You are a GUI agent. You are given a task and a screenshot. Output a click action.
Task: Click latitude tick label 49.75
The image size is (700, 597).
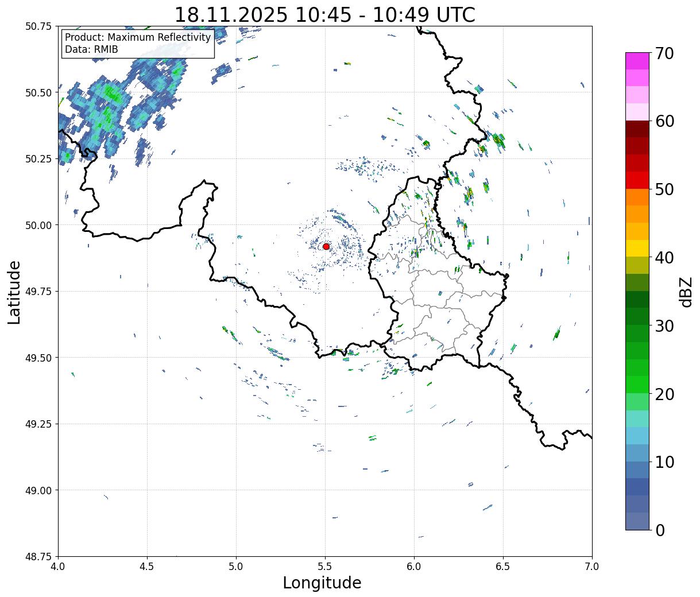tap(38, 291)
